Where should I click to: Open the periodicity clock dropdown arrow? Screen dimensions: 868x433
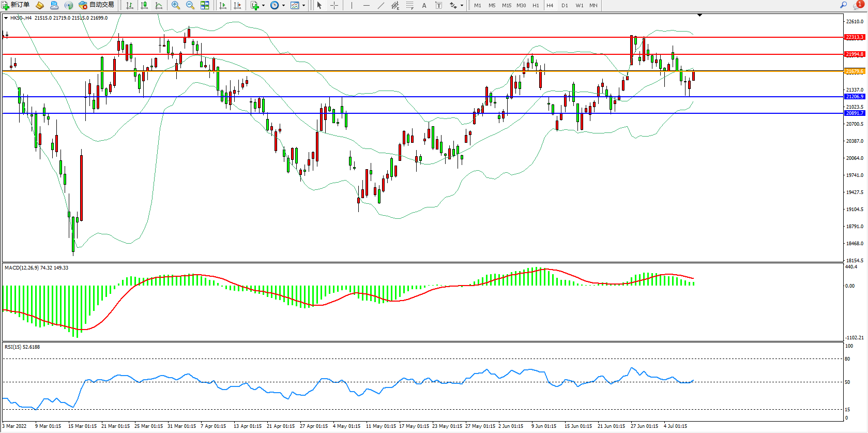(283, 6)
